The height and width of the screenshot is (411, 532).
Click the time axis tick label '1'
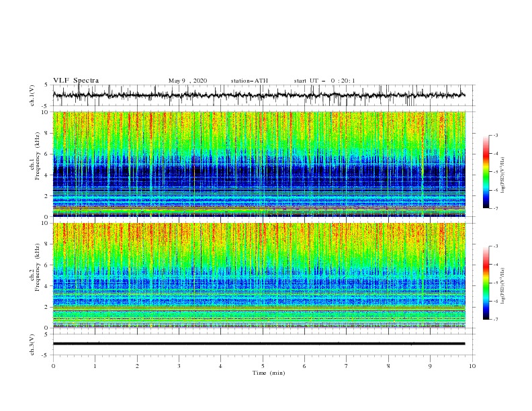tap(95, 366)
